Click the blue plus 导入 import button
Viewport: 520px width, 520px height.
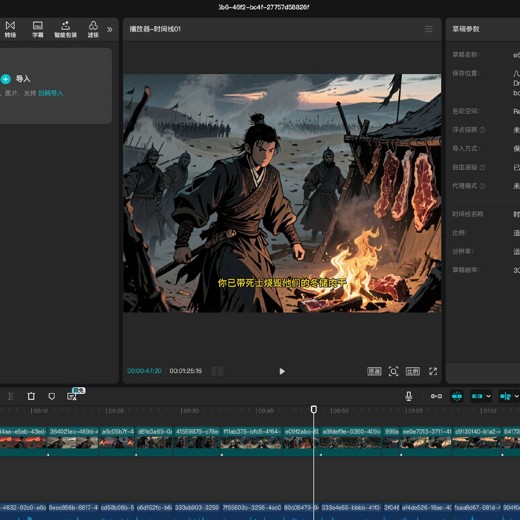click(6, 79)
